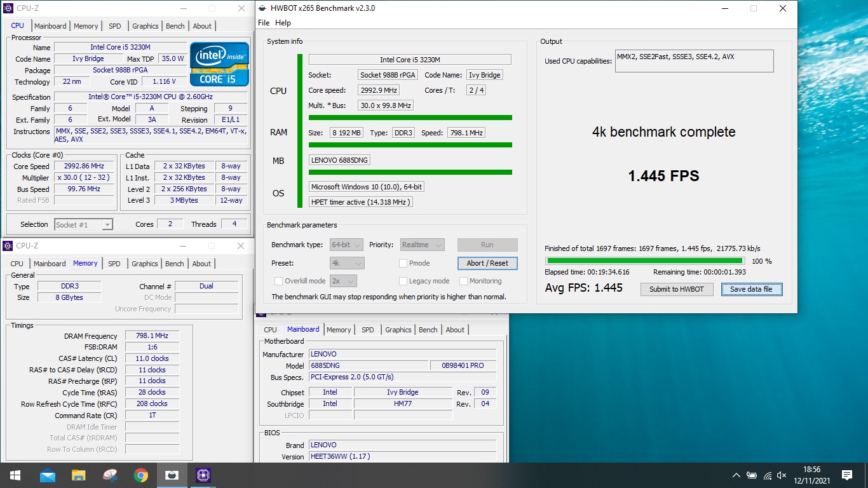Open the Preset 4k dropdown
Image resolution: width=868 pixels, height=488 pixels.
[x=347, y=263]
